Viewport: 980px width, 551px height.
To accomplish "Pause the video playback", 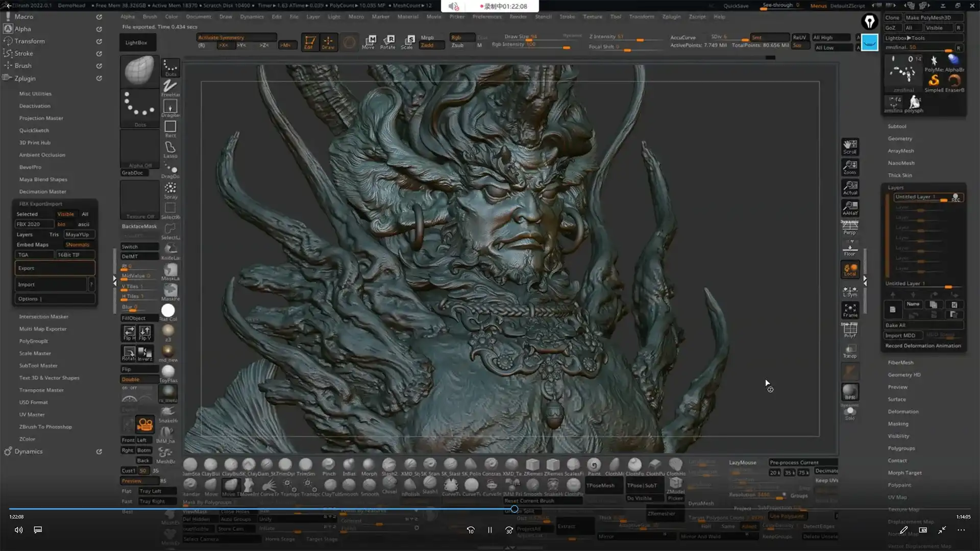I will pos(489,530).
